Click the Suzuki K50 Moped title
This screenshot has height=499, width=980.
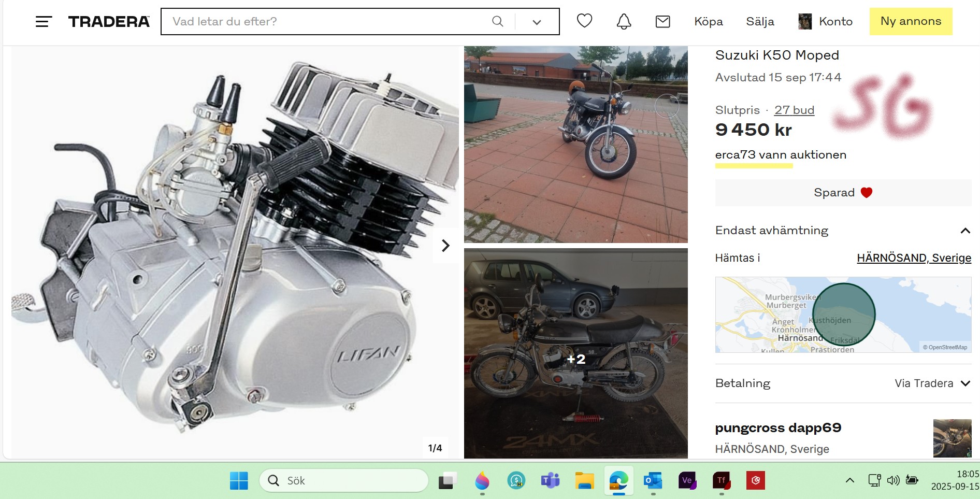pyautogui.click(x=777, y=55)
